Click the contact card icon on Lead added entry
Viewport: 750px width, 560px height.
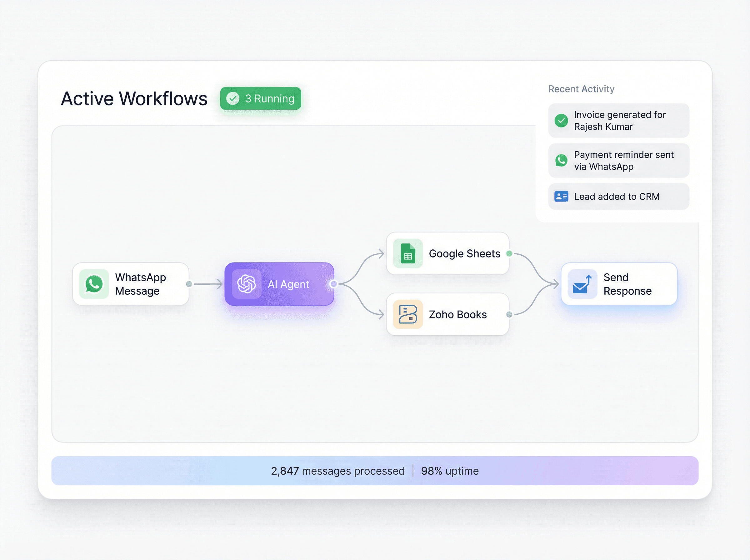[x=561, y=196]
